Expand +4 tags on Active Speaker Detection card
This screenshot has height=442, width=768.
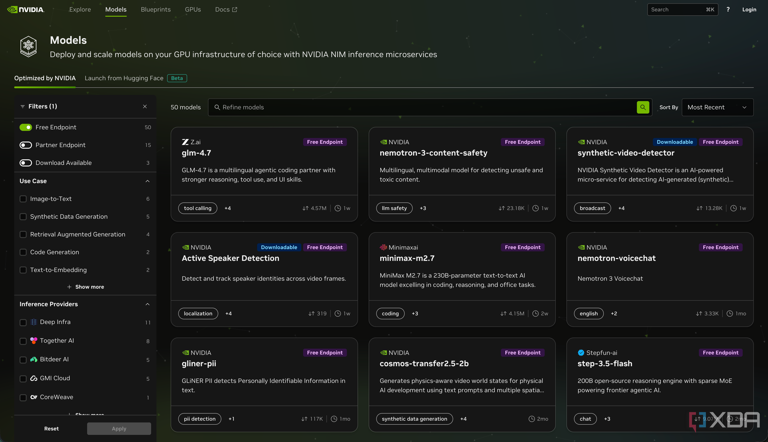[228, 314]
